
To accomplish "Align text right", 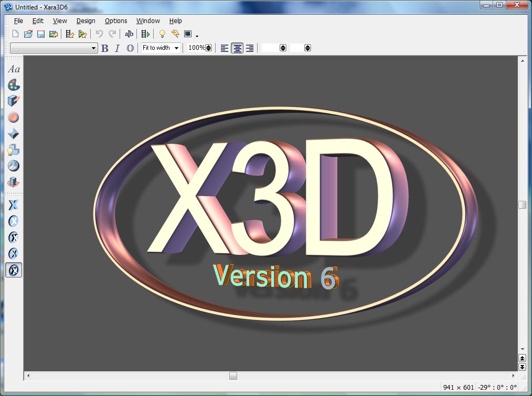I will click(250, 48).
